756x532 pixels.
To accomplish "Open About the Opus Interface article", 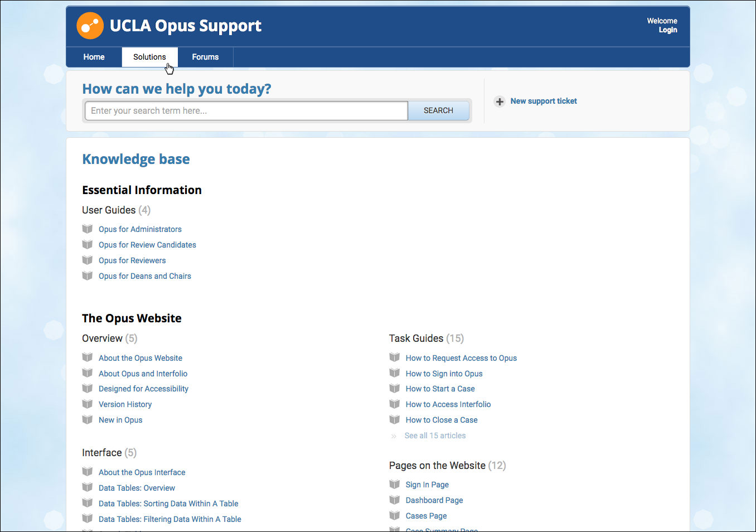I will [x=142, y=472].
